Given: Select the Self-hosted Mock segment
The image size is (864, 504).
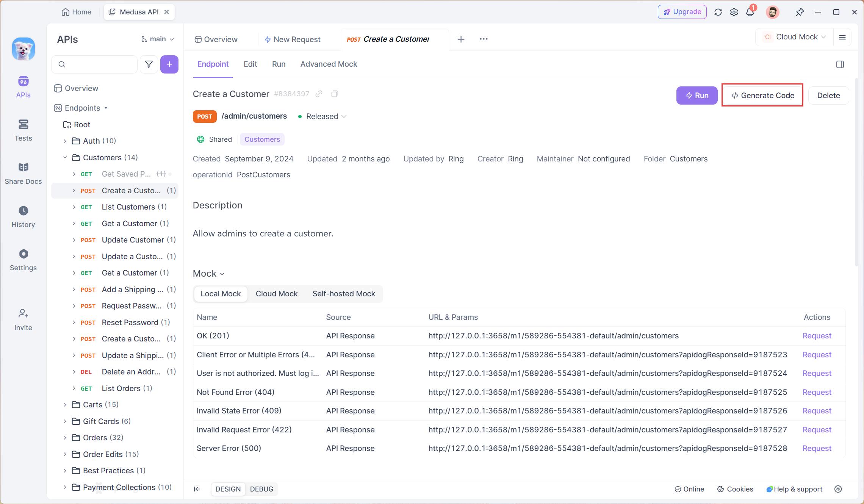Looking at the screenshot, I should click(344, 294).
